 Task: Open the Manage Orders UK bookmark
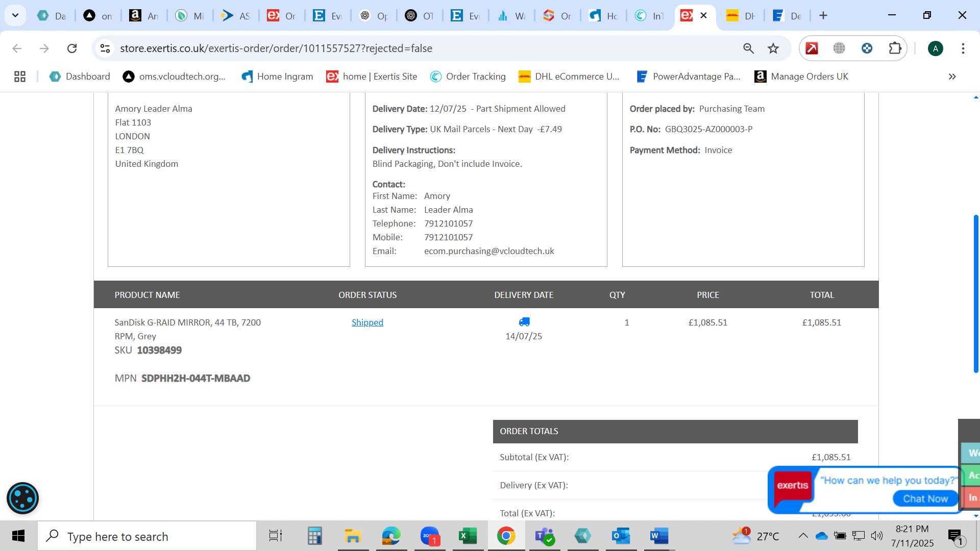(801, 77)
